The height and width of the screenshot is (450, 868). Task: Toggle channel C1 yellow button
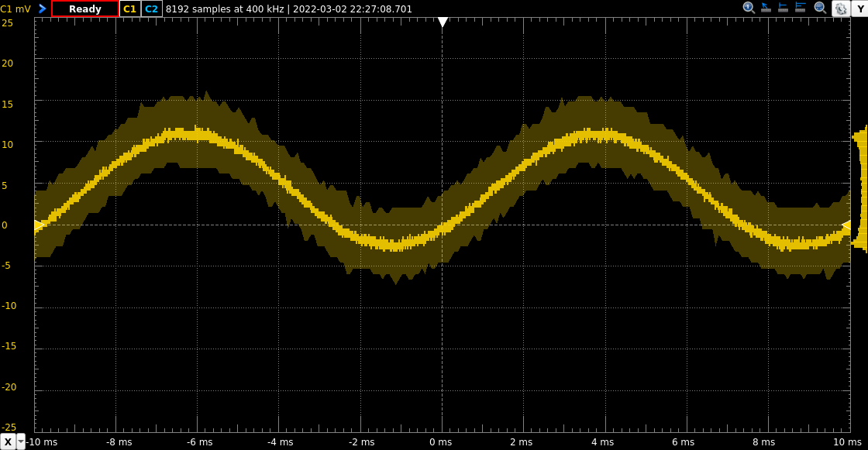[129, 9]
